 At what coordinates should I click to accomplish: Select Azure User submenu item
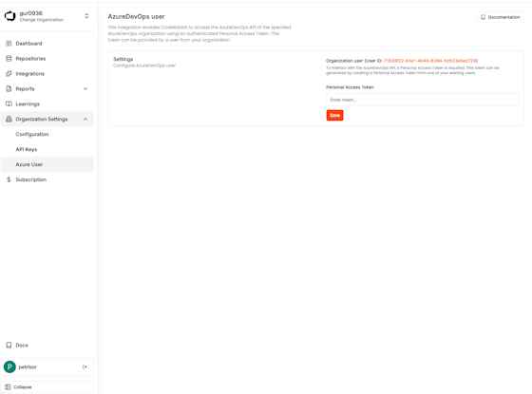pyautogui.click(x=47, y=164)
